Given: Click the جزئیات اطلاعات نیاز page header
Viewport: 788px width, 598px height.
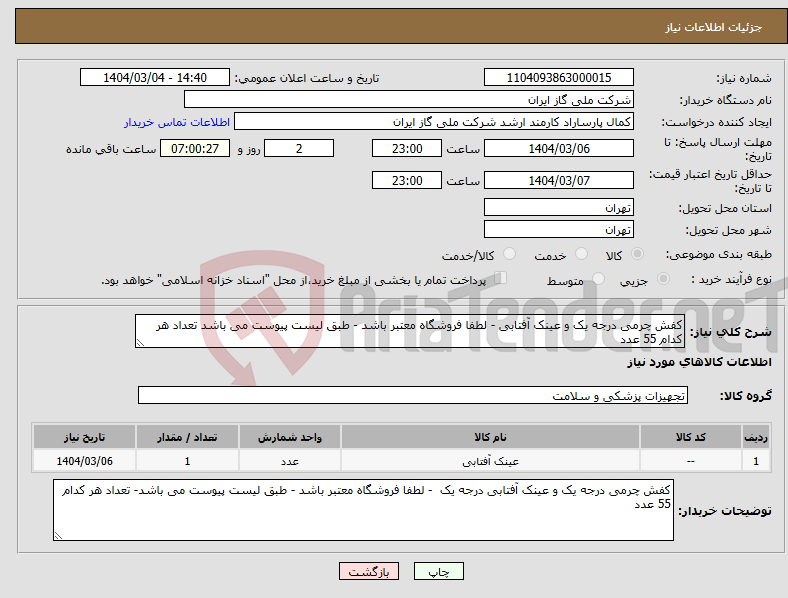Looking at the screenshot, I should point(714,27).
